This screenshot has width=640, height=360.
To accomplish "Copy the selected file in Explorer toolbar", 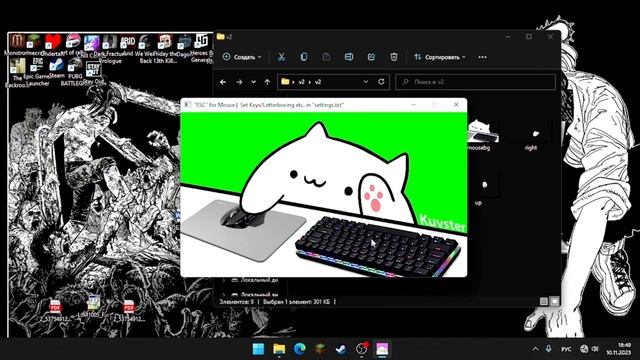I will 304,57.
